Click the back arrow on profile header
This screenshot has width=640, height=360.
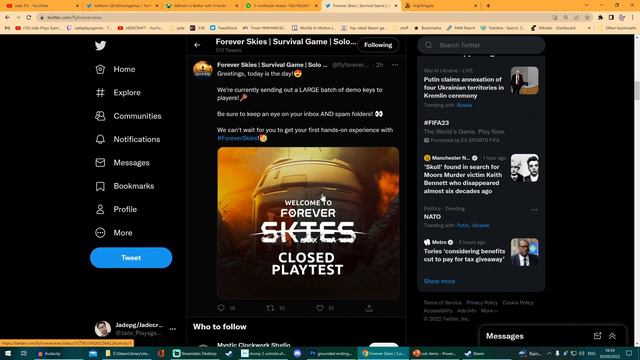coord(197,45)
